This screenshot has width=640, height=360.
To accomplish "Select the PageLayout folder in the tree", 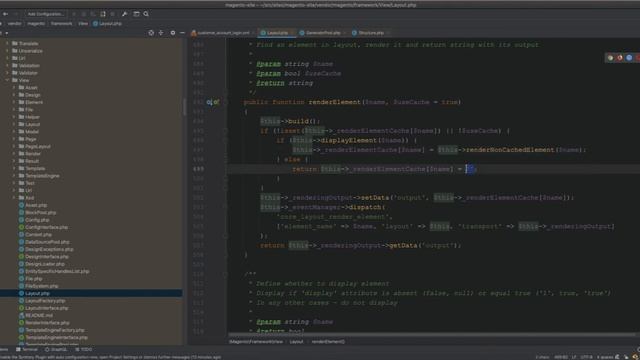I will tap(35, 146).
